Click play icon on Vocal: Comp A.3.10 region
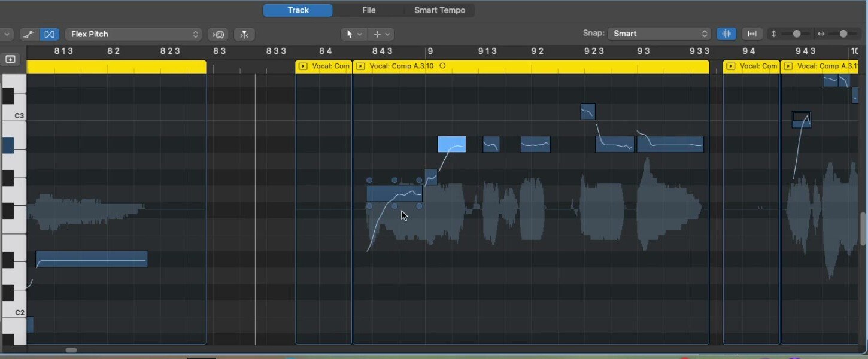Screen dimensions: 868x359 360,66
